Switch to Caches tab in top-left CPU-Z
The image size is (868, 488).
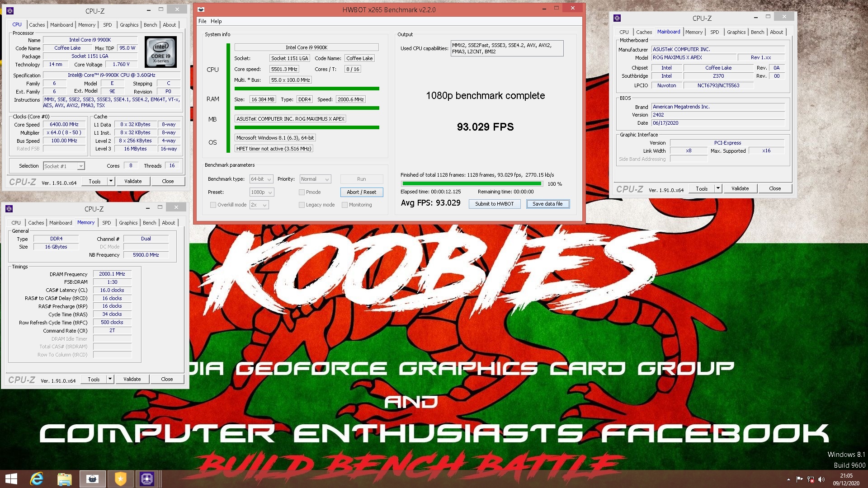(x=37, y=25)
